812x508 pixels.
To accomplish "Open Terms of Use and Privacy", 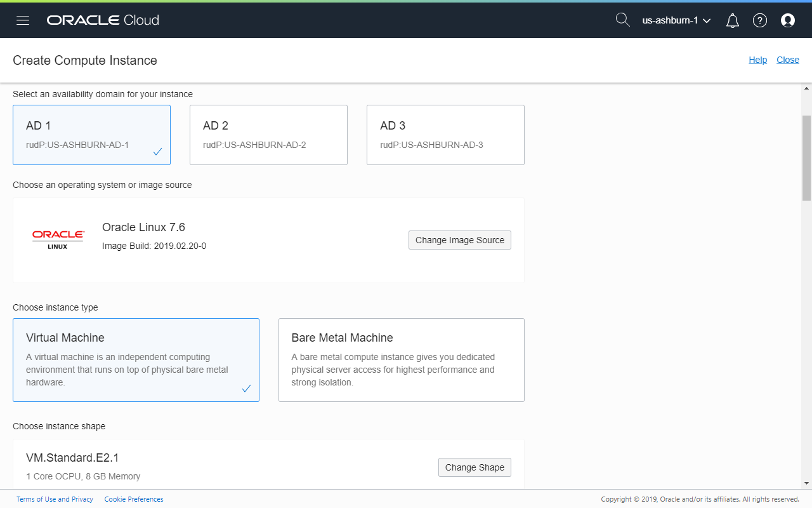I will [55, 499].
